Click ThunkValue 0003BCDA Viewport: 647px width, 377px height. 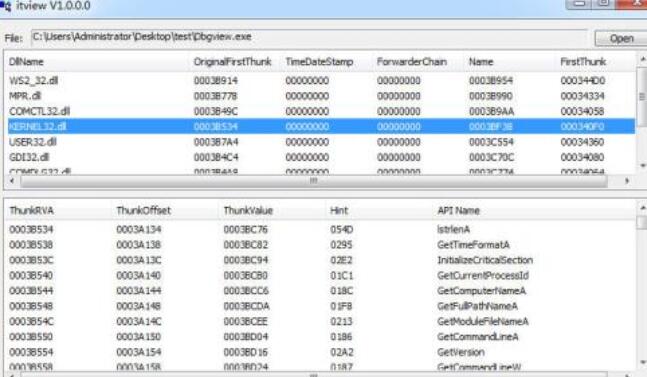246,306
